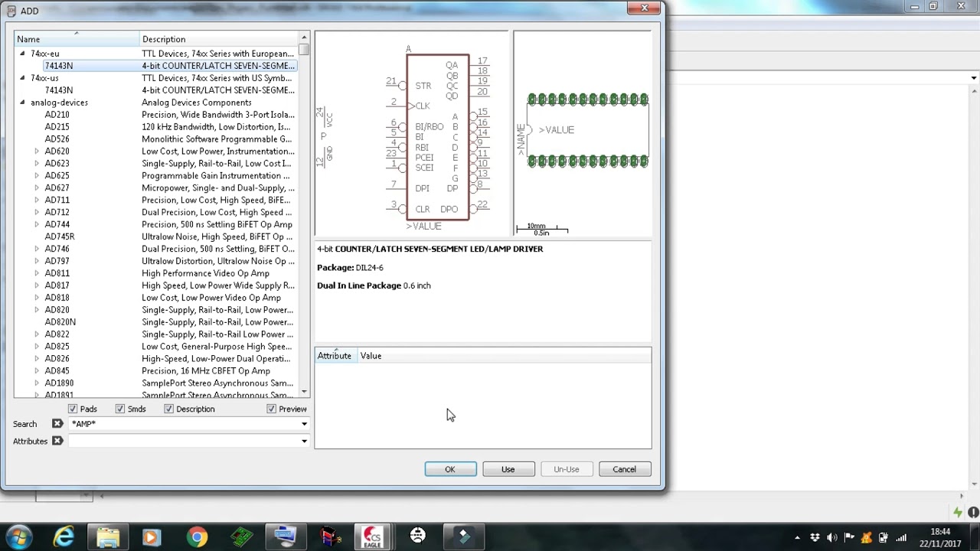Viewport: 980px width, 551px height.
Task: Select the AD215 device
Action: click(57, 127)
